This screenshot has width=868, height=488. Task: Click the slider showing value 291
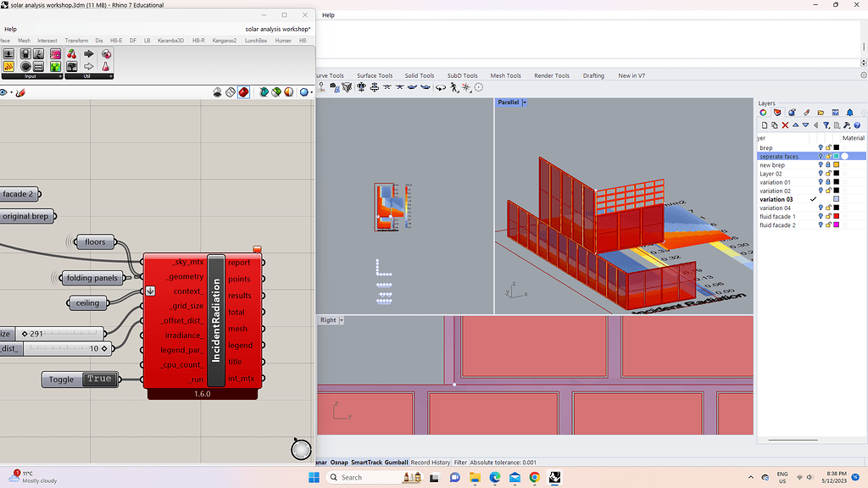[62, 334]
